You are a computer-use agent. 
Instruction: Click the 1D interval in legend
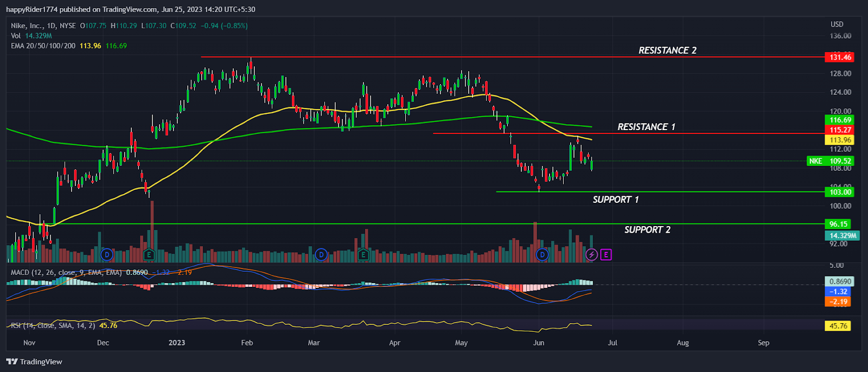coord(51,25)
